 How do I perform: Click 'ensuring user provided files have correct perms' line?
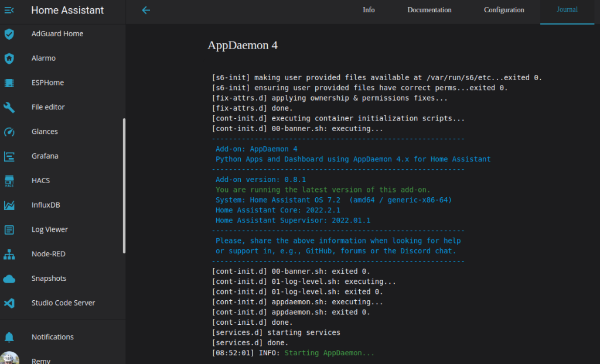360,88
